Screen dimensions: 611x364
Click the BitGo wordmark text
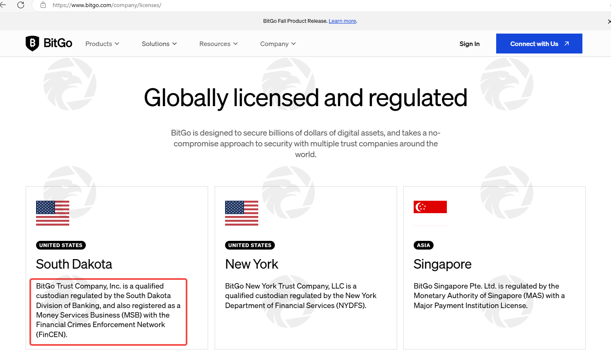(58, 43)
